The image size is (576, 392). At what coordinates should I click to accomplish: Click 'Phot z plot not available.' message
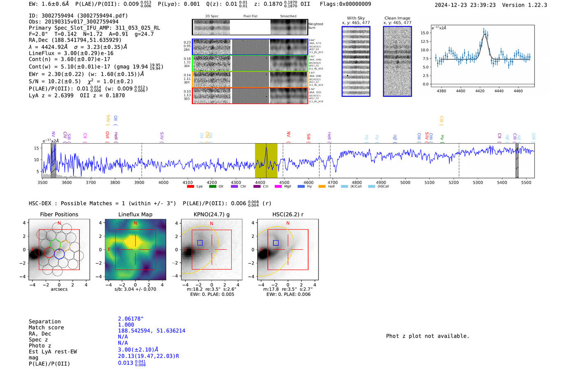[x=427, y=336]
